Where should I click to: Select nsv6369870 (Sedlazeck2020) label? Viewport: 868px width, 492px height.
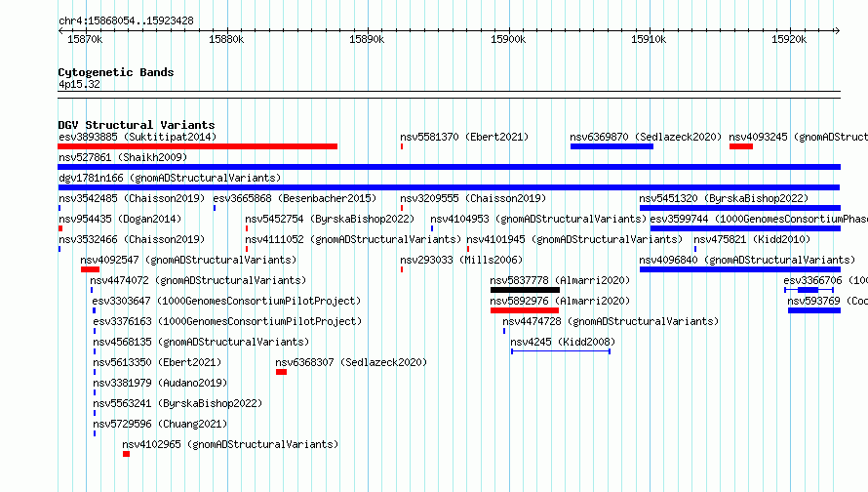pyautogui.click(x=646, y=137)
